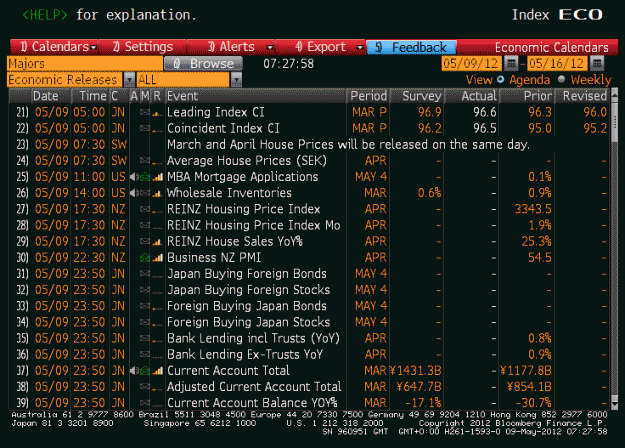This screenshot has width=625, height=448.
Task: Select the Foreign Buying Japan Bonds event
Action: tap(247, 306)
